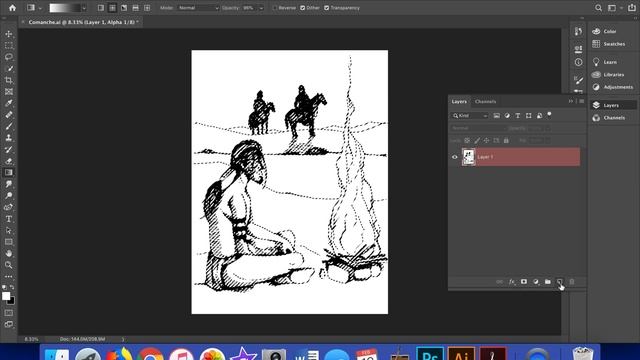Hide Layer 1 with eye icon

pyautogui.click(x=455, y=157)
